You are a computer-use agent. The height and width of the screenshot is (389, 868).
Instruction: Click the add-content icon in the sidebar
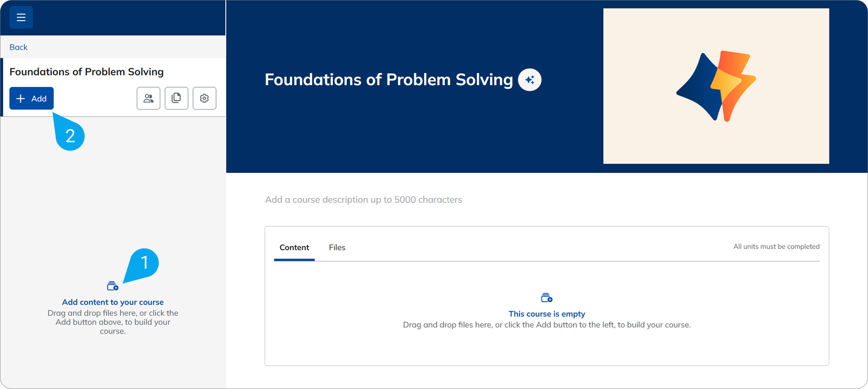click(112, 286)
